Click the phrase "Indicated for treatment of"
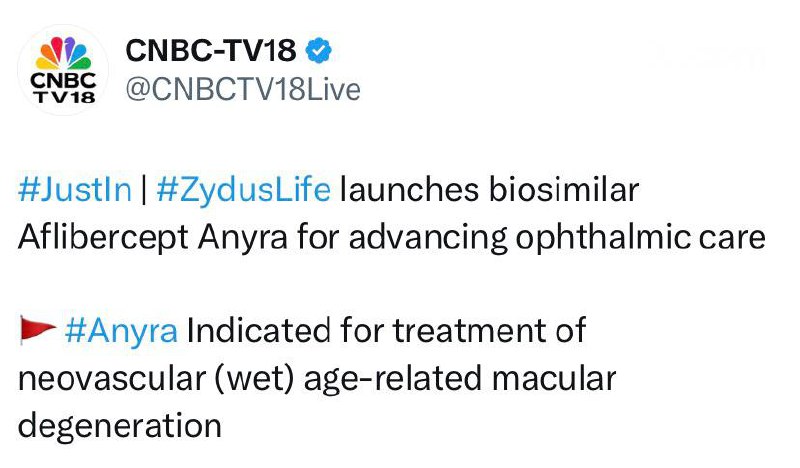The height and width of the screenshot is (468, 800). (385, 331)
